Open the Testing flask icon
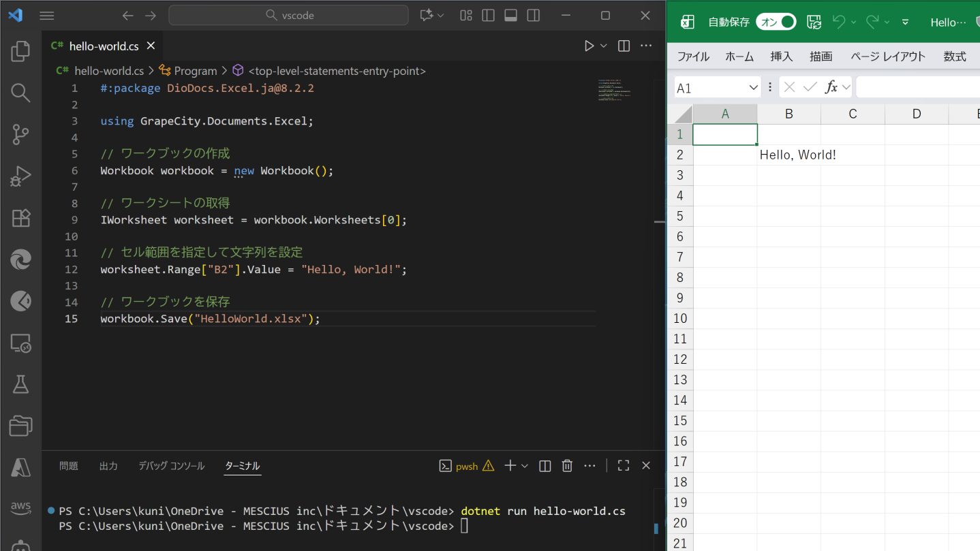 coord(20,384)
